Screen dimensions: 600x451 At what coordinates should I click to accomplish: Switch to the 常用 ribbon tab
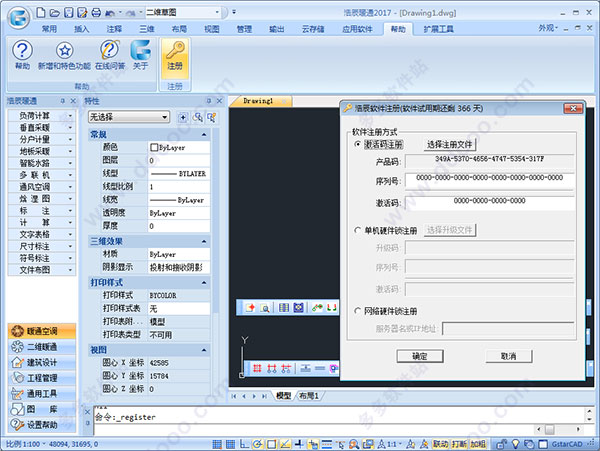(x=49, y=29)
